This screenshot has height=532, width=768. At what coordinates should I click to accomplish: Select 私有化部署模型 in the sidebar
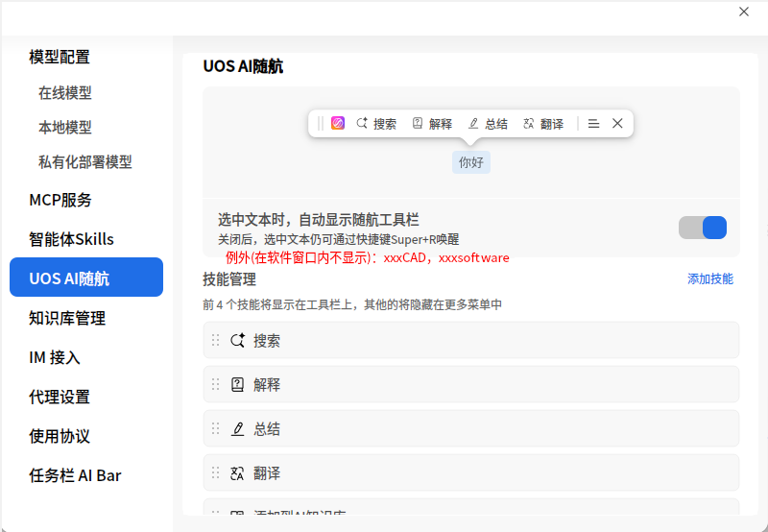85,162
